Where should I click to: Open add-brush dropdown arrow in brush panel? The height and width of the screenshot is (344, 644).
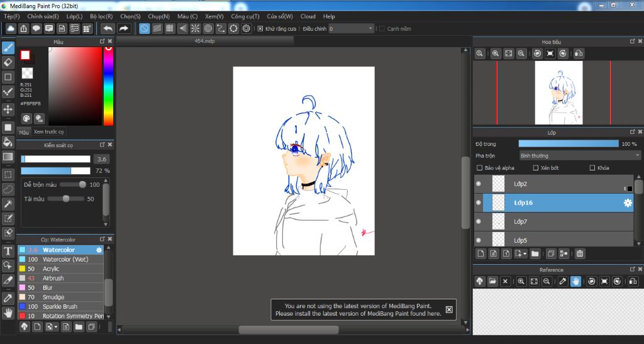tap(56, 327)
